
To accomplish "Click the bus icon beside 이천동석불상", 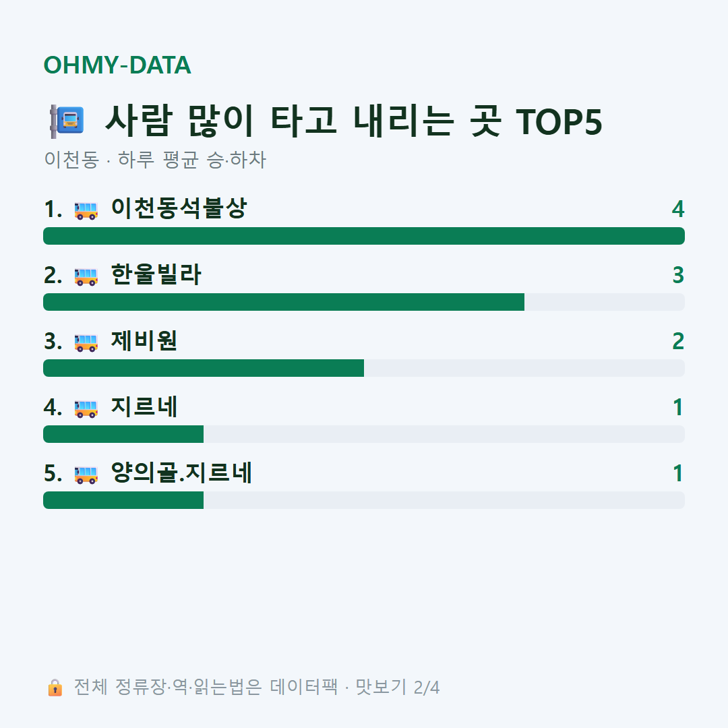I will point(86,210).
